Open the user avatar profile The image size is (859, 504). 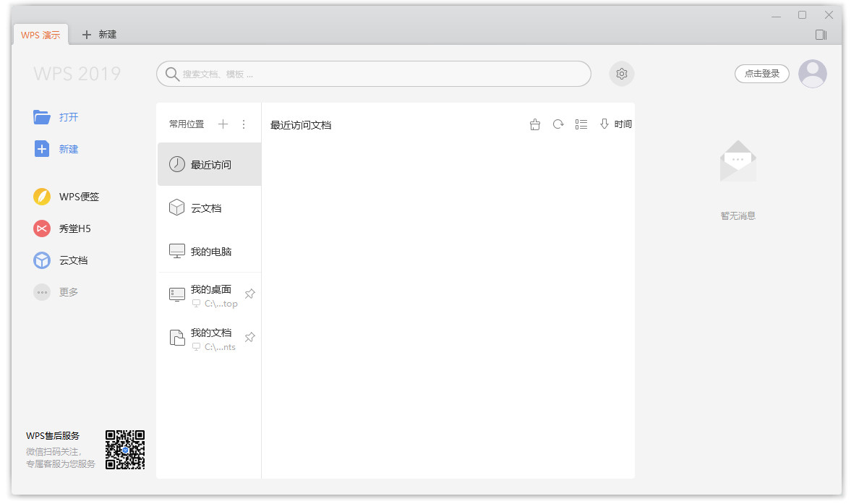click(812, 74)
